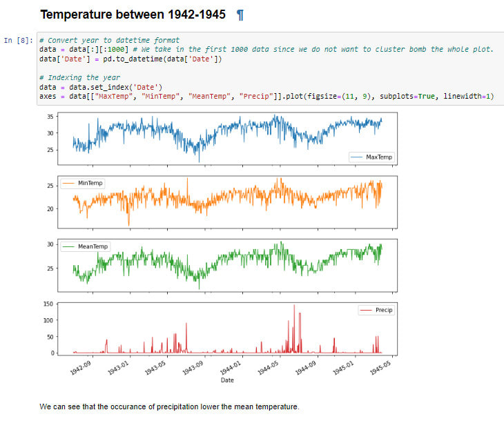Click the pilcrow anchor link beside heading
Viewport: 504px width, 421px height.
pos(240,15)
